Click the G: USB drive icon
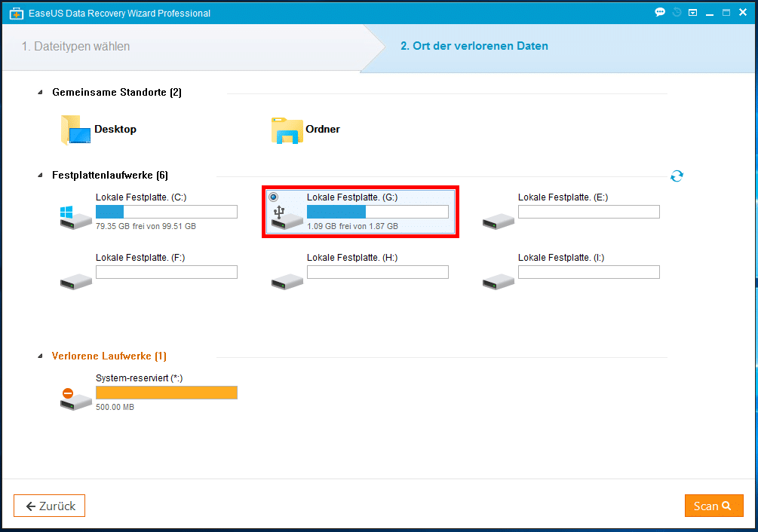Image resolution: width=758 pixels, height=532 pixels. click(x=287, y=218)
